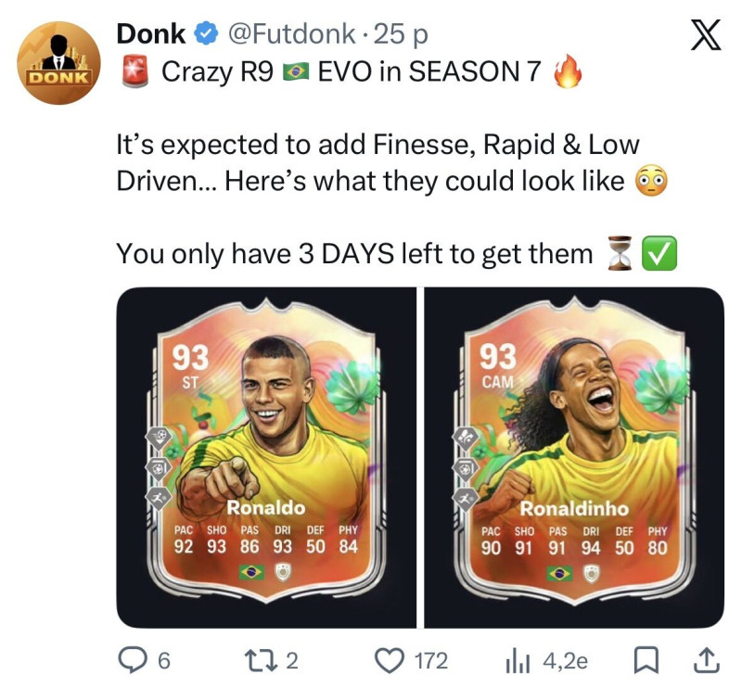The width and height of the screenshot is (742, 700).
Task: Open the Ronaldo card image
Action: click(266, 457)
